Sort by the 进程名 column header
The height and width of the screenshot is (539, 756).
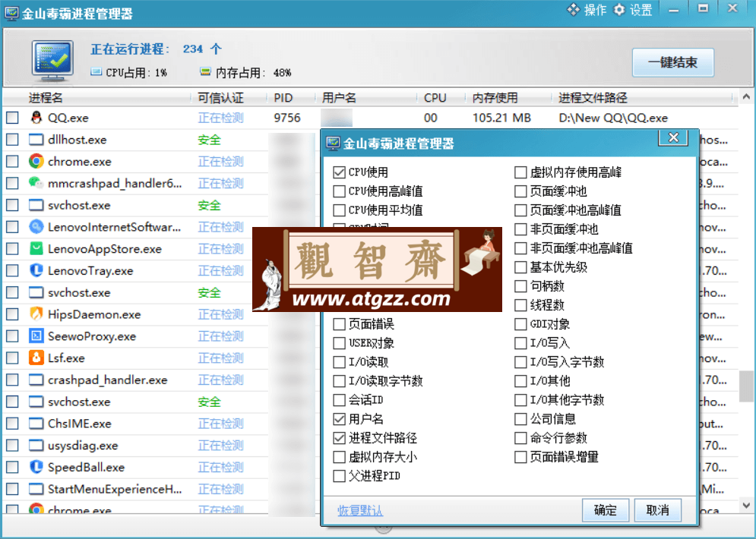point(46,98)
